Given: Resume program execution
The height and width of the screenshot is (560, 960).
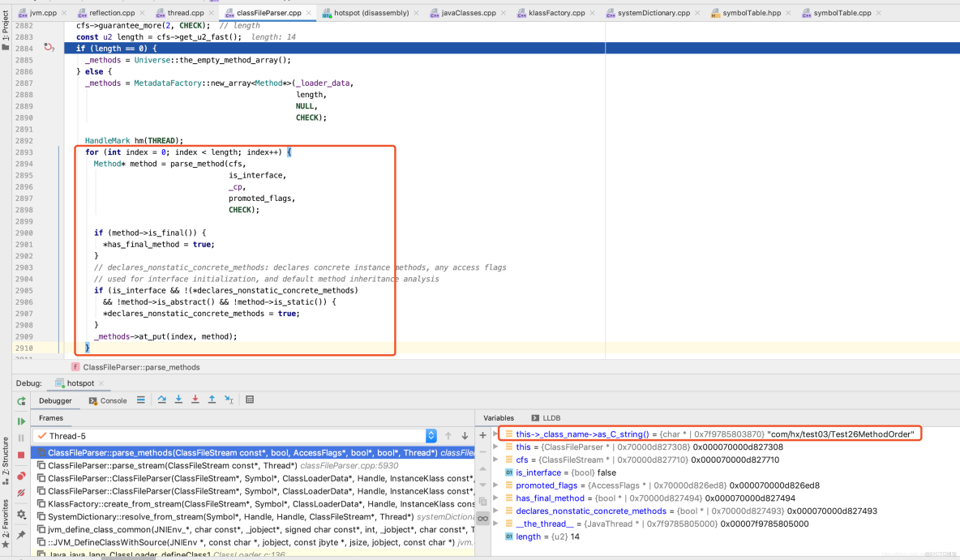Looking at the screenshot, I should pos(21,421).
